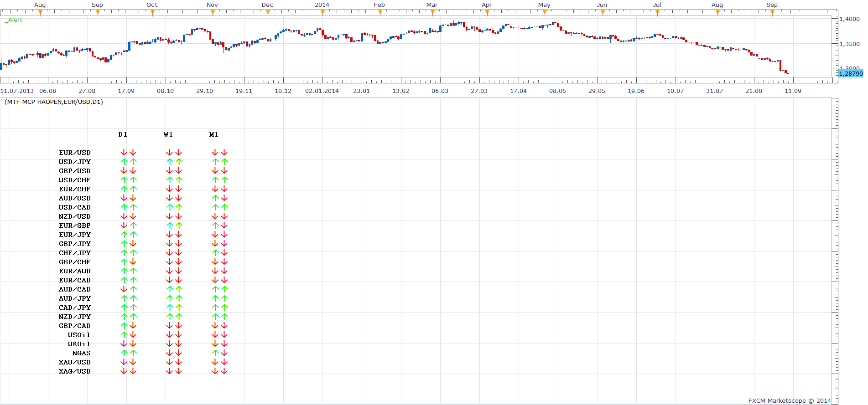This screenshot has width=868, height=405.
Task: Click the 2014 year marker triangle
Action: click(x=322, y=12)
